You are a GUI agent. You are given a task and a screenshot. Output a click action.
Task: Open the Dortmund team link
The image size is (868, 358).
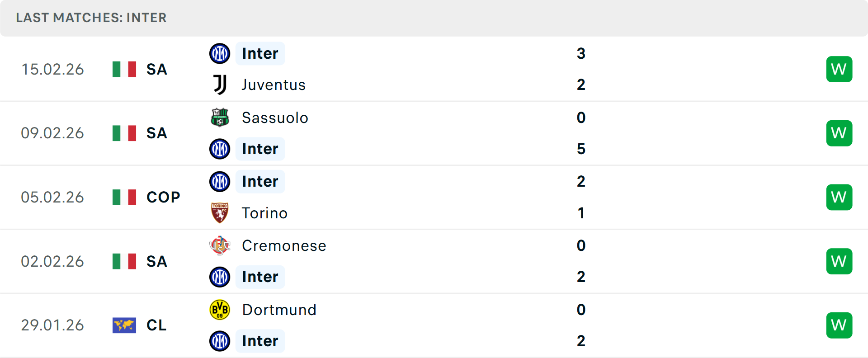tap(279, 310)
